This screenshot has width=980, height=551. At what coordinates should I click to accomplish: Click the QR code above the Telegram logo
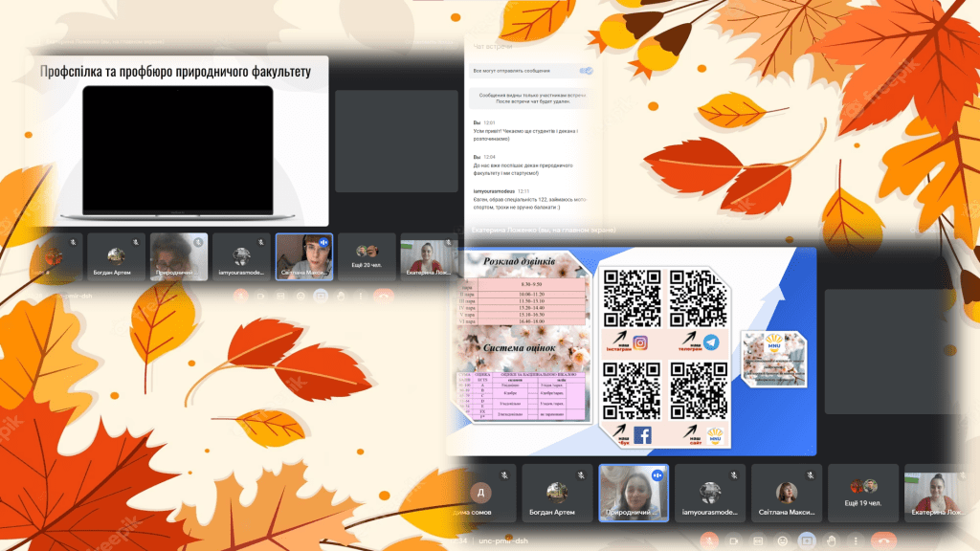[x=699, y=298]
